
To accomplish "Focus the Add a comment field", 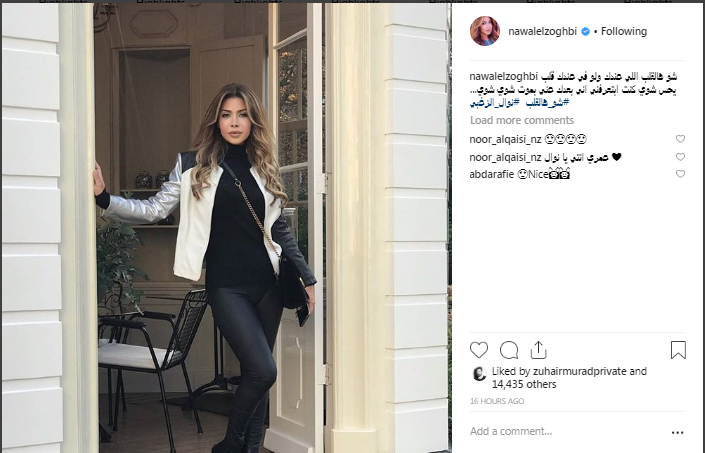I will tap(567, 431).
